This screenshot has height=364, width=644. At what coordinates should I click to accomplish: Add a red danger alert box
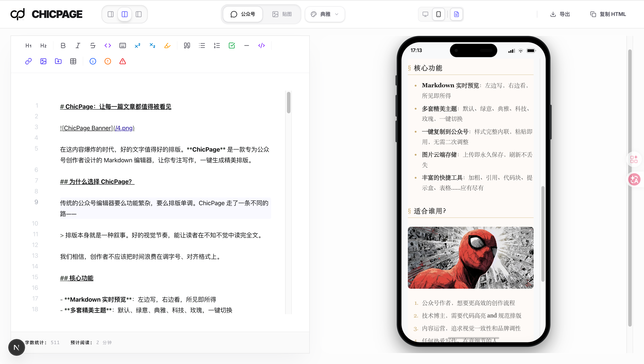(x=122, y=61)
